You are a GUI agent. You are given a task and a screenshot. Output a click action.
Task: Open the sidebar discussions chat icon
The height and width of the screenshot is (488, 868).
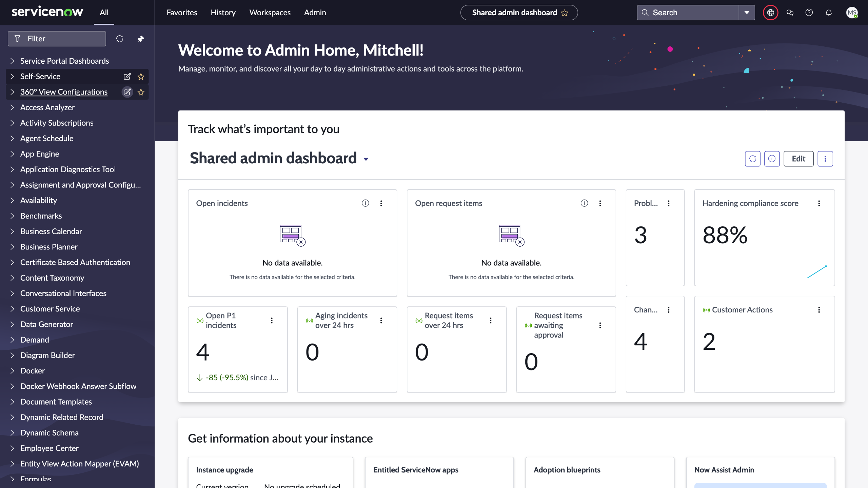point(790,13)
